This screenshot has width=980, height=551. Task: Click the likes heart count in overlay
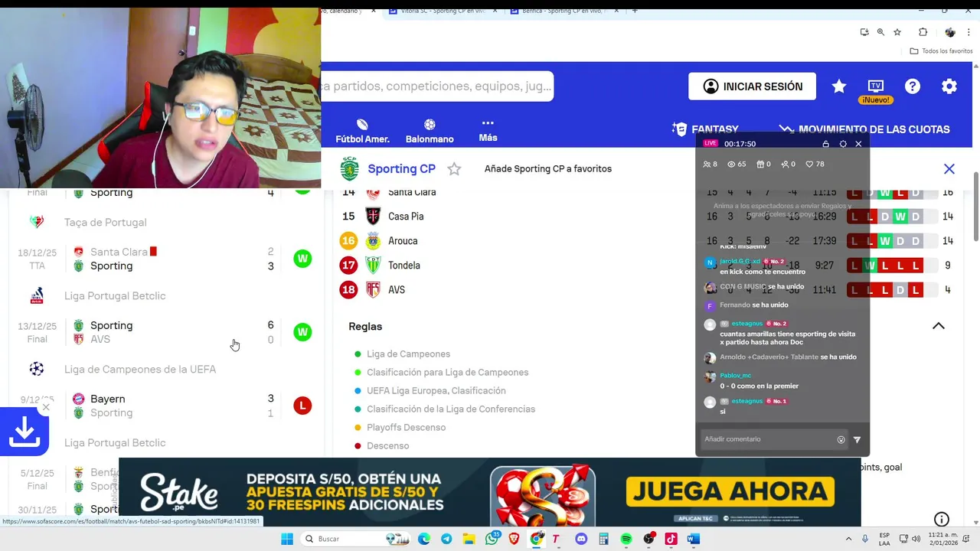pos(815,165)
